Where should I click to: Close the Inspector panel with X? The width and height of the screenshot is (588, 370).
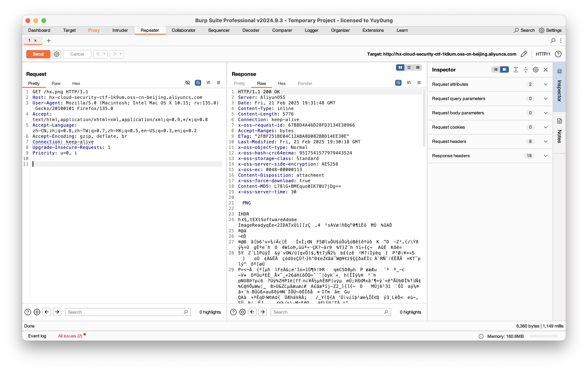click(x=545, y=70)
